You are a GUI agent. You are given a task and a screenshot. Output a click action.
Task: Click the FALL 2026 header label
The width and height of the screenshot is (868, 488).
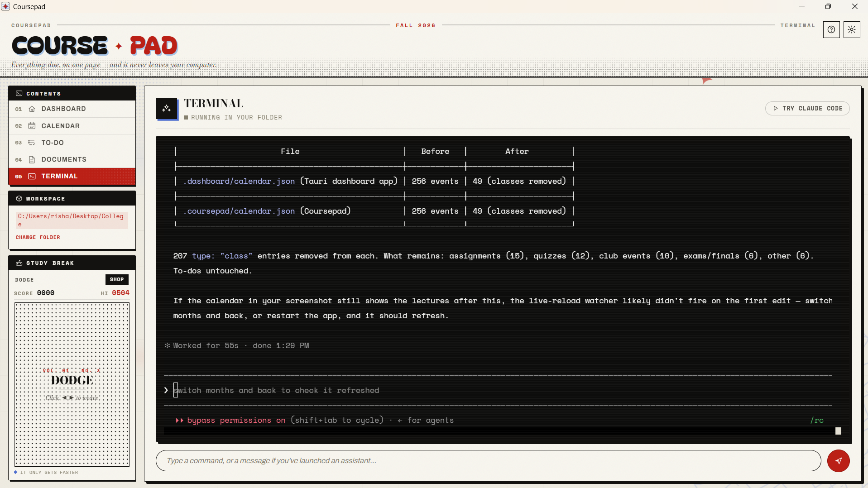coord(416,25)
